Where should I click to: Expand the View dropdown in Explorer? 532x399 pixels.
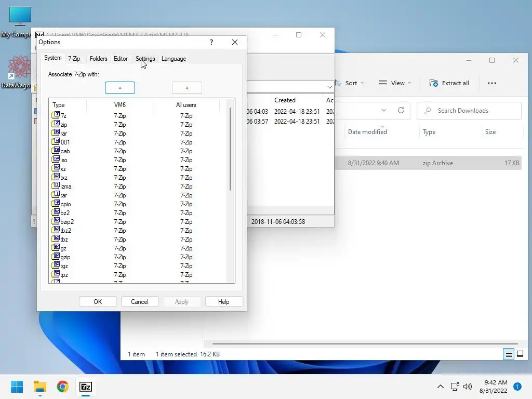[395, 83]
